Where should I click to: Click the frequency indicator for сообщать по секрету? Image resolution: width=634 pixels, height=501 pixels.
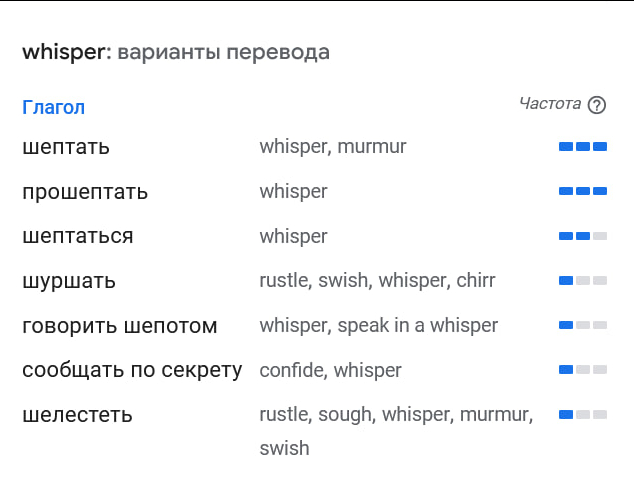tap(583, 369)
